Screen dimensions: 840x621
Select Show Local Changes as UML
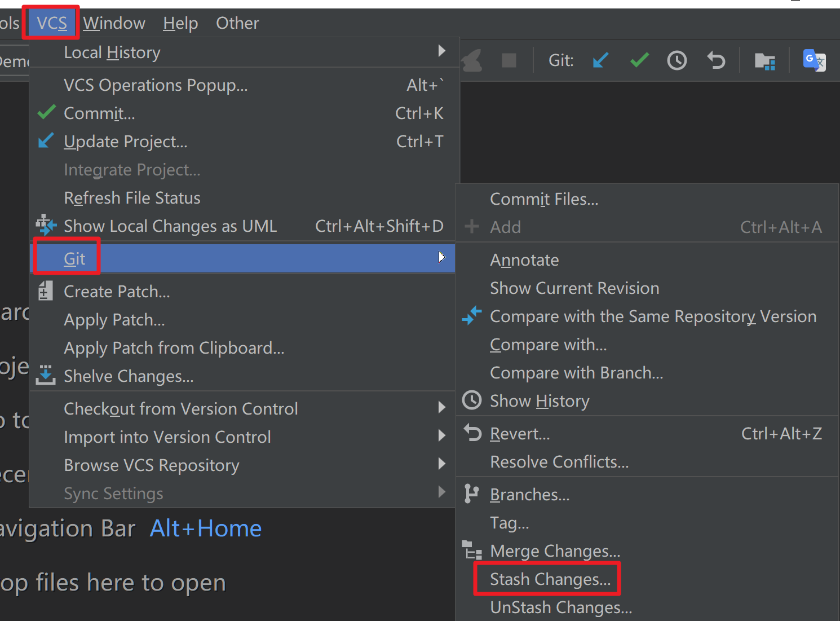tap(242, 226)
